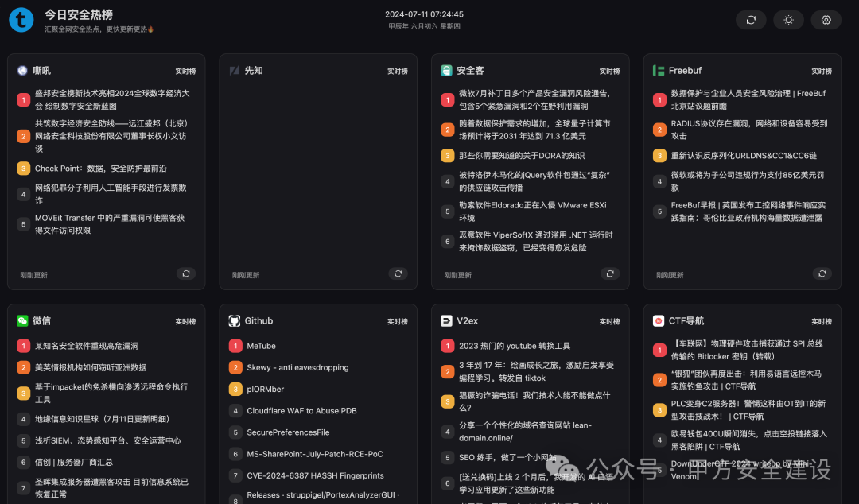Open the 嘶吼 card title

(x=41, y=70)
